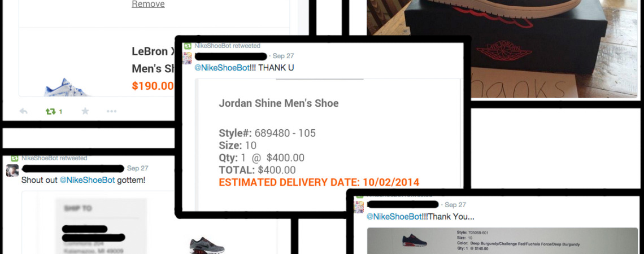Viewport: 644px width, 254px height.
Task: Click the Sep 27 timestamp on the gottem tweet
Action: coord(138,168)
